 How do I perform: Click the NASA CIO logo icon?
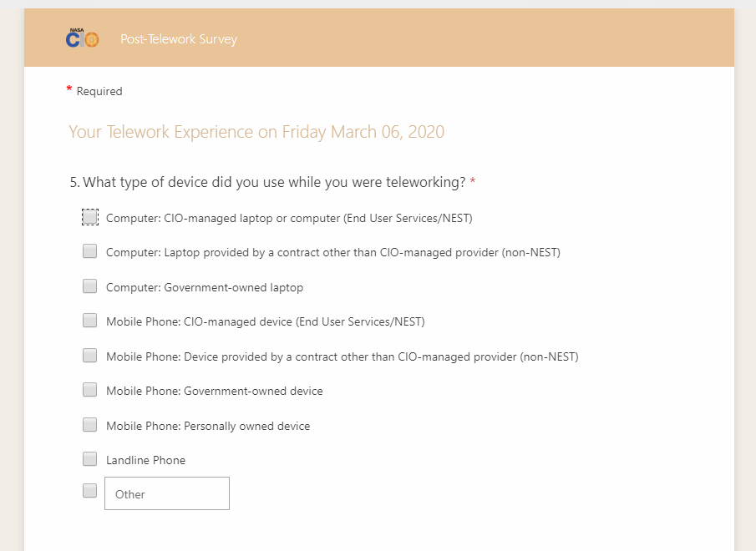tap(82, 38)
